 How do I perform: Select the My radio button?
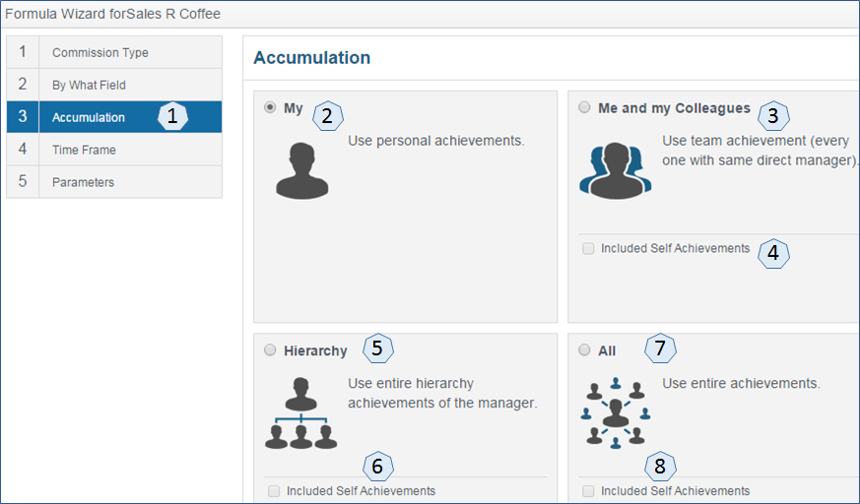pos(270,107)
